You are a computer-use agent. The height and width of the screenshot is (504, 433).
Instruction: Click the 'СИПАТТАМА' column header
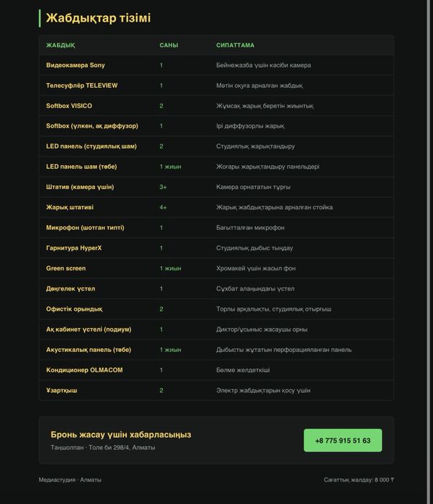[235, 45]
